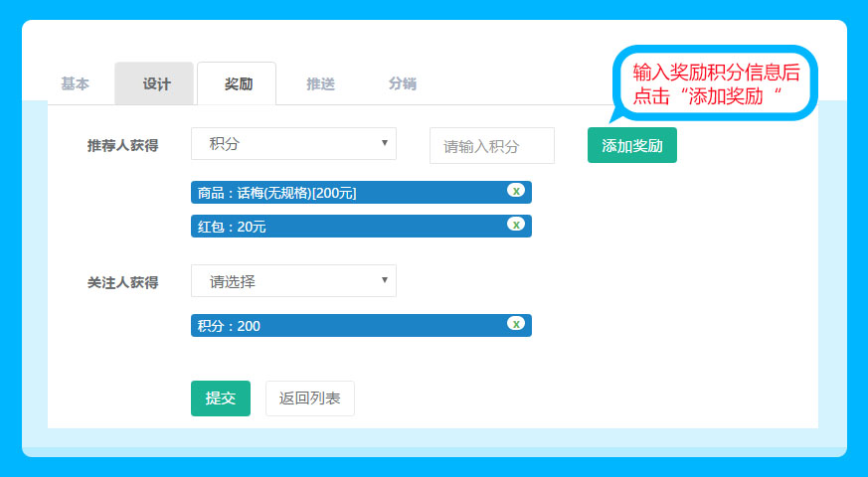Click the 关注人获得 field label
Image resolution: width=868 pixels, height=477 pixels.
[x=122, y=282]
